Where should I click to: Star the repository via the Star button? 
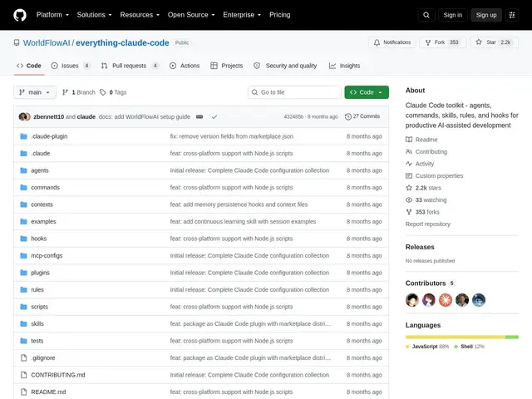coord(494,42)
